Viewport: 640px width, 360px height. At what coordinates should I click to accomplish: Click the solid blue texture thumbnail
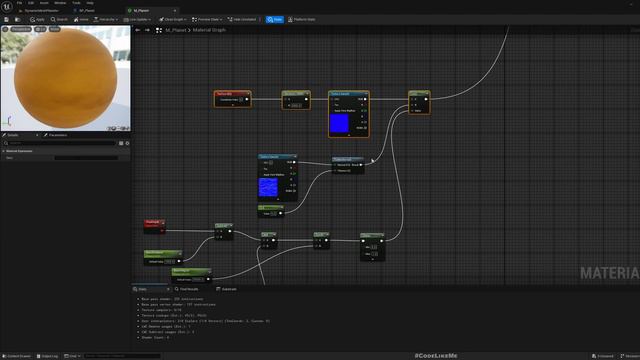click(339, 123)
